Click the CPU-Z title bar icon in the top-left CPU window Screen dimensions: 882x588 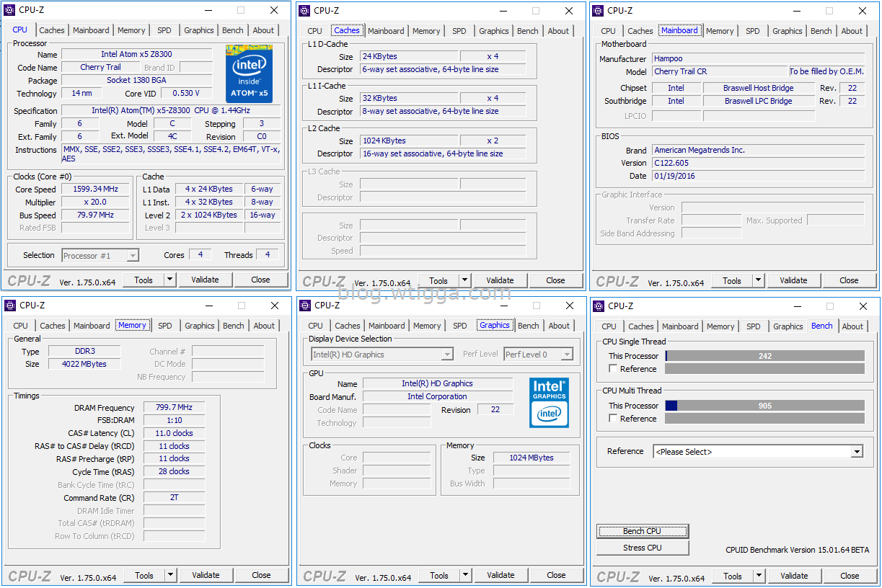pos(9,10)
